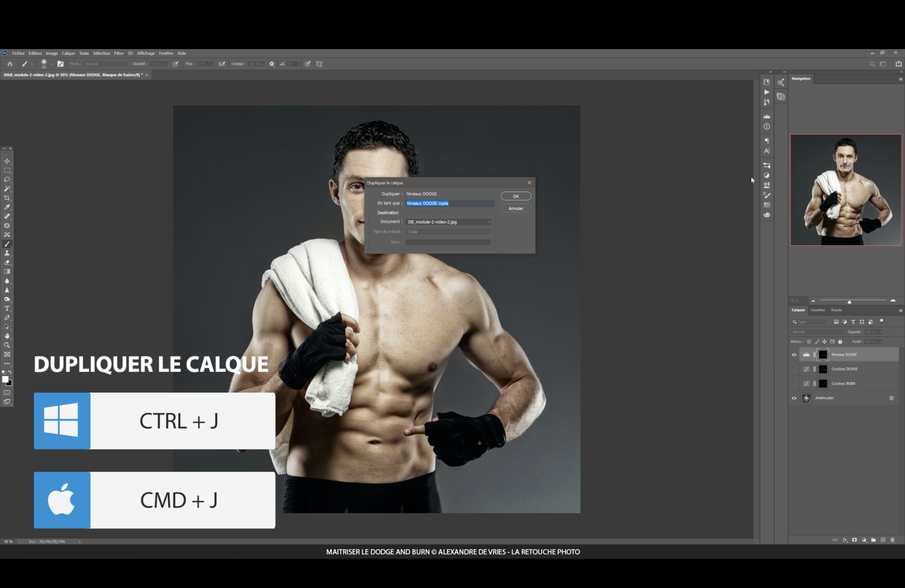The height and width of the screenshot is (588, 905).
Task: Click OK in Dupliquer le calque dialog
Action: click(x=516, y=196)
